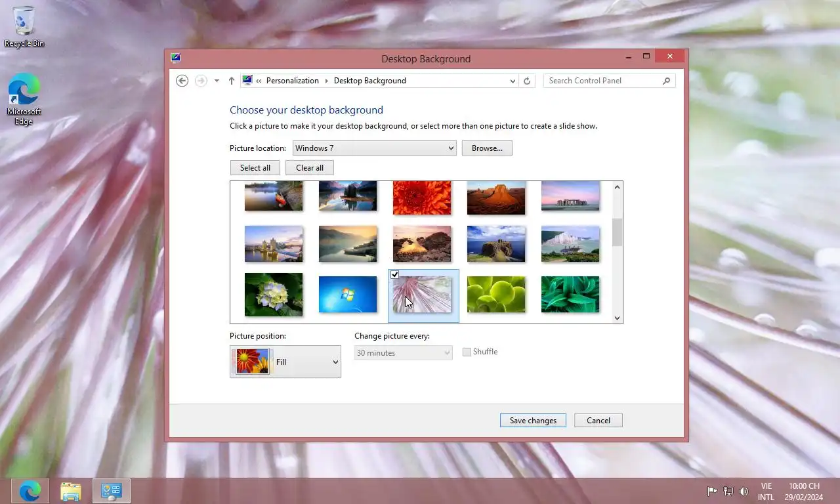The image size is (840, 504).
Task: Click the Refresh button in address bar
Action: pyautogui.click(x=526, y=81)
